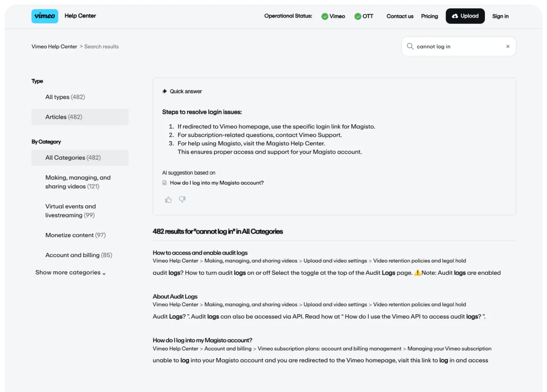Filter by Virtual events and livestreaming

click(x=70, y=211)
